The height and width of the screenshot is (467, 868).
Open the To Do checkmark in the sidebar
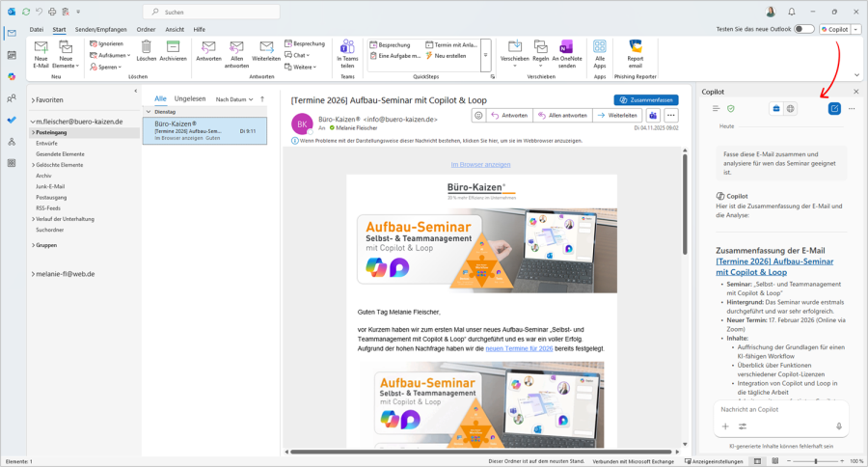12,121
